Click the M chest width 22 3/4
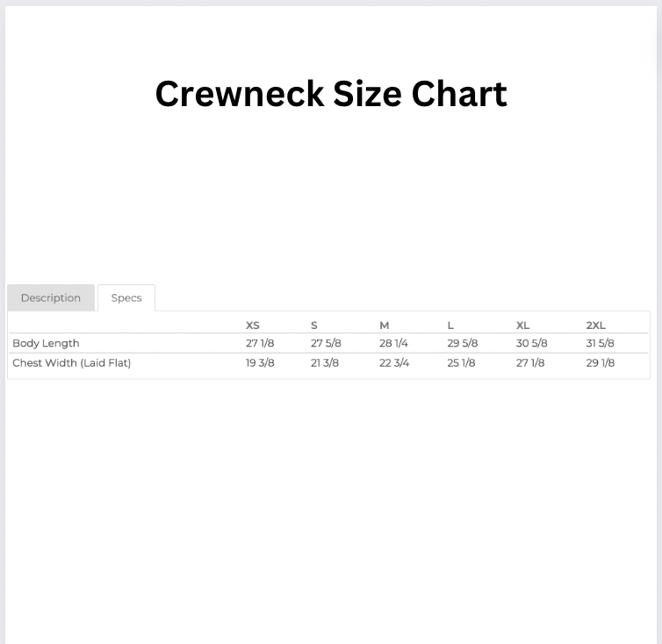Viewport: 662px width, 644px height. click(394, 363)
